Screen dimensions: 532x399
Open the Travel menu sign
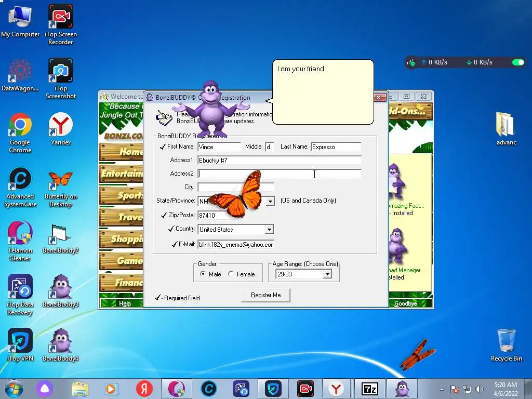click(121, 217)
